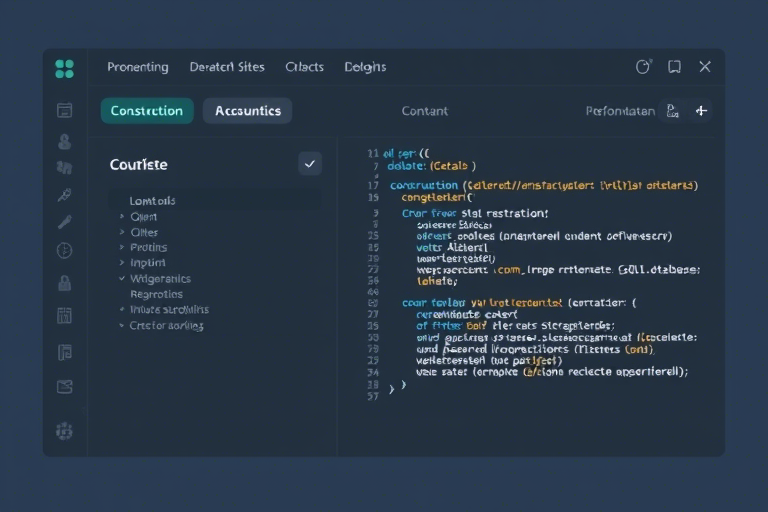The height and width of the screenshot is (512, 768).
Task: Collapse the Crtefor aorlieg node chevron
Action: [x=122, y=325]
